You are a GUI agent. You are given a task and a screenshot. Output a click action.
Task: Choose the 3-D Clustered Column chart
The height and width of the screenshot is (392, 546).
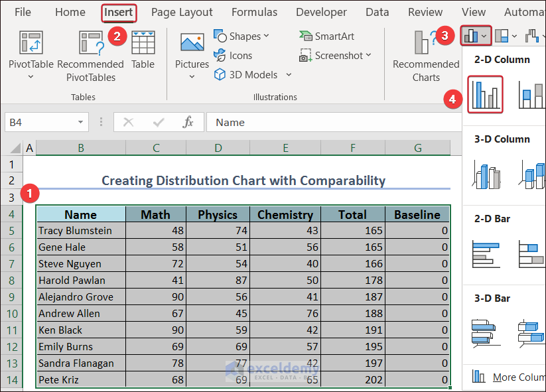tap(485, 175)
